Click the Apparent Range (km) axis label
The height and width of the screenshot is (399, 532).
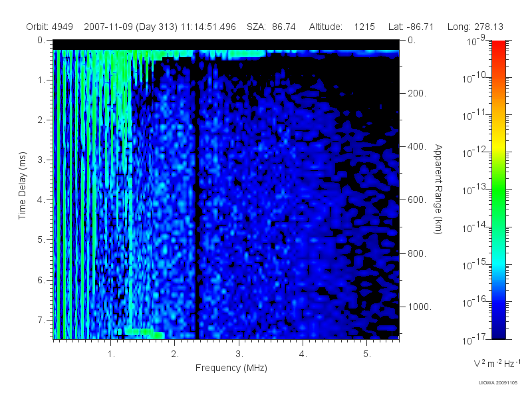tap(438, 189)
